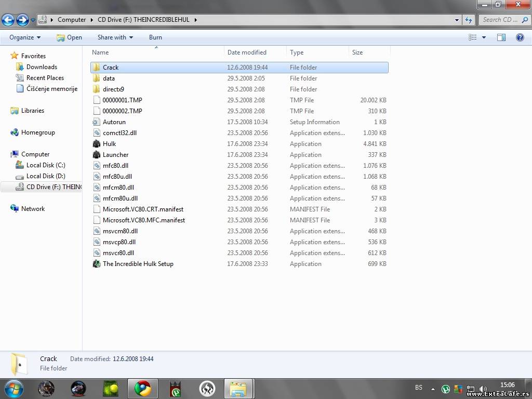
Task: Select the mfcm80.dll file
Action: (x=239, y=187)
